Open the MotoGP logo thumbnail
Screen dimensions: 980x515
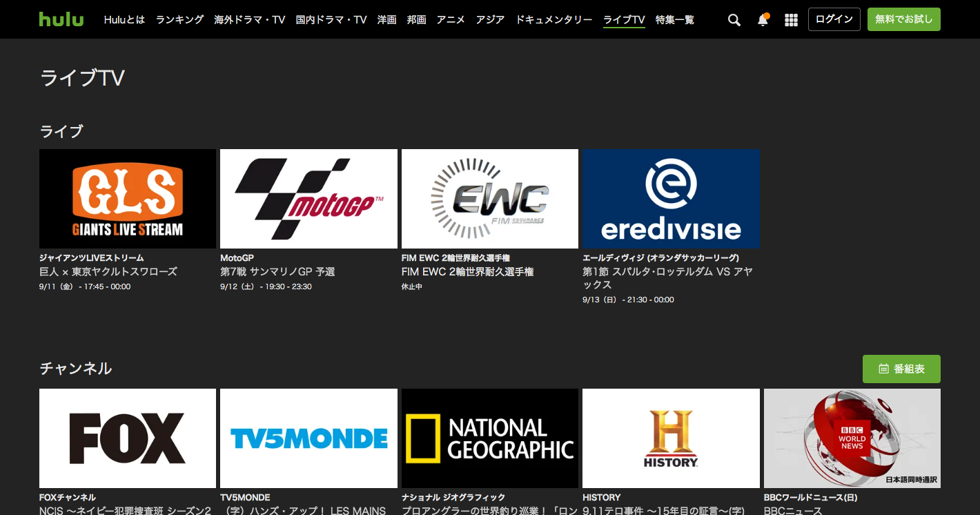pyautogui.click(x=308, y=199)
